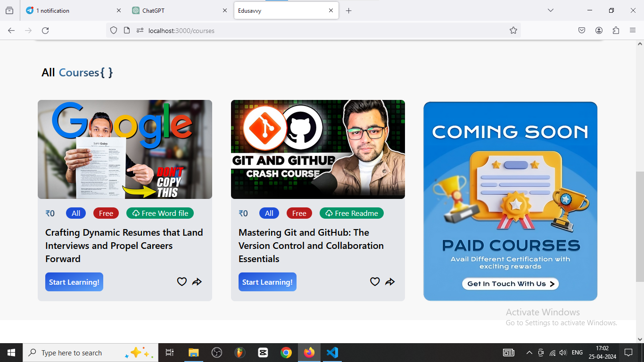Click the scrollbar down arrow
This screenshot has height=362, width=644.
point(640,339)
